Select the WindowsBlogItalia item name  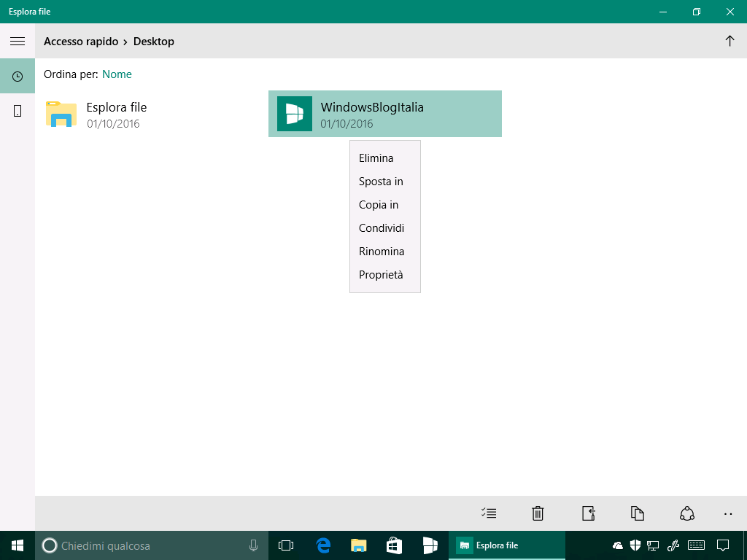(372, 107)
